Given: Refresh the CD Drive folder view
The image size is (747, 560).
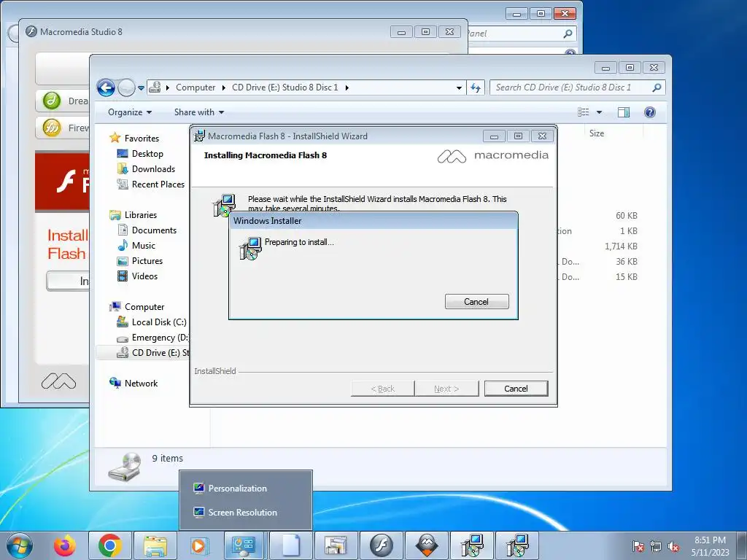Looking at the screenshot, I should [x=476, y=87].
